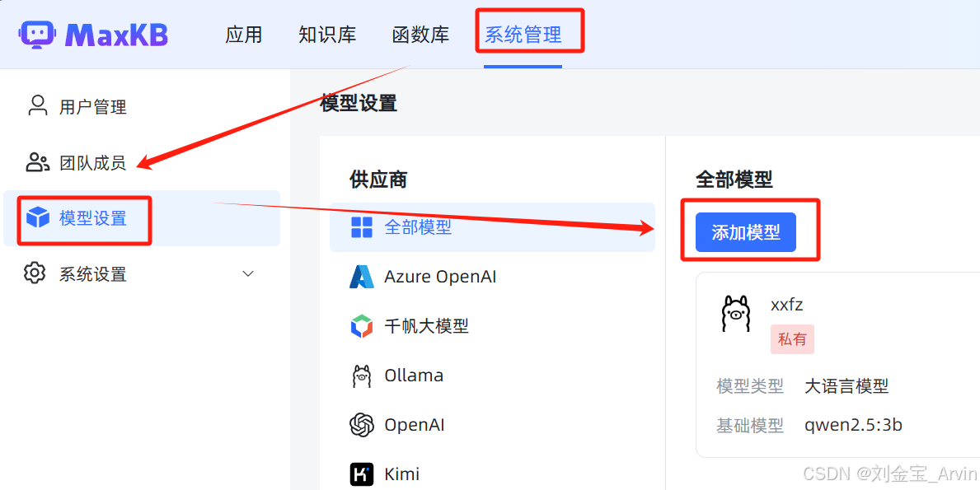Select the Azure OpenAI provider icon
Image resolution: width=980 pixels, height=490 pixels.
coord(362,277)
